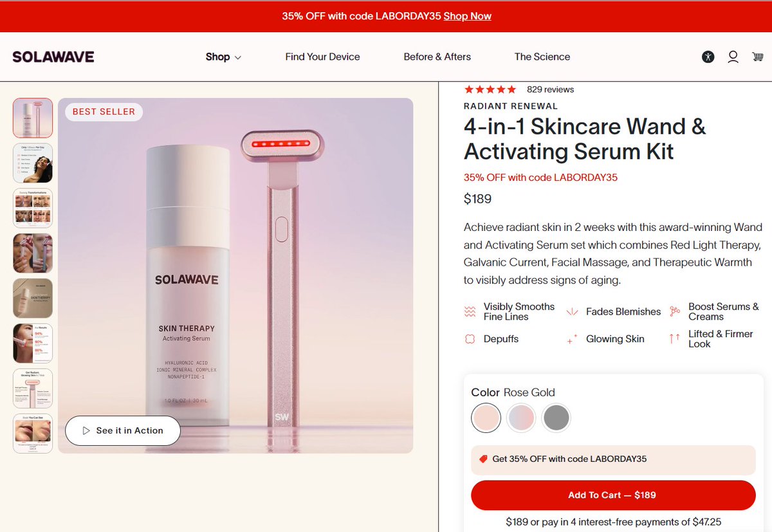This screenshot has height=532, width=772.
Task: Go to Find Your Device
Action: [322, 57]
